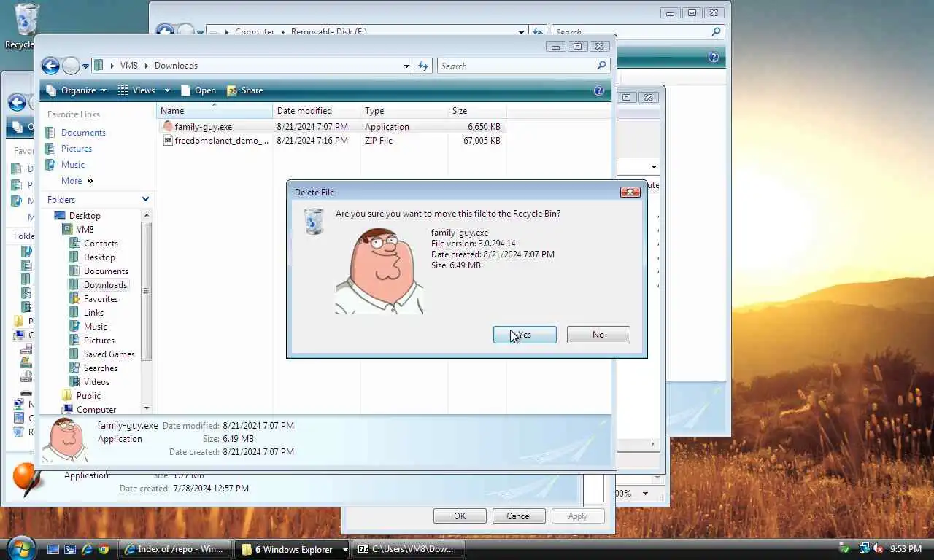Open Music favorite link
The height and width of the screenshot is (560, 934).
[72, 165]
